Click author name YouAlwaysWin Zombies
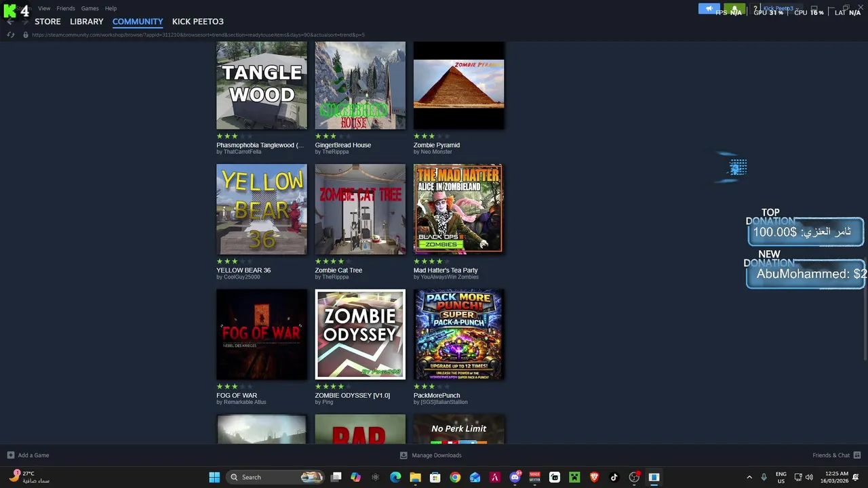 pyautogui.click(x=450, y=277)
